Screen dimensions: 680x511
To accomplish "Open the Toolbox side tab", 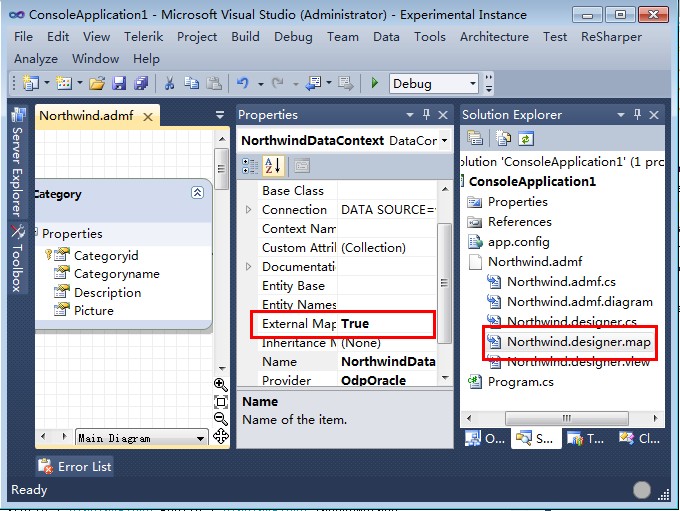I will pos(17,258).
